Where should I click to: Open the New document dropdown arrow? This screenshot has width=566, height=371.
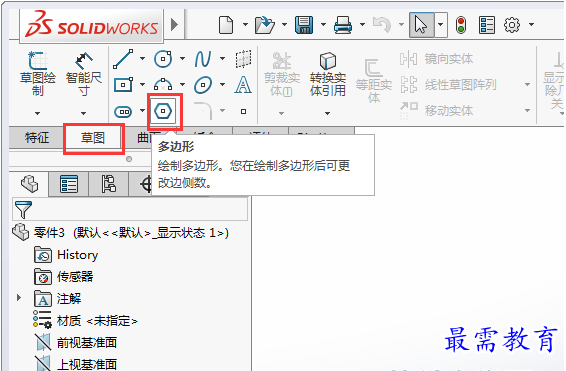pos(245,25)
